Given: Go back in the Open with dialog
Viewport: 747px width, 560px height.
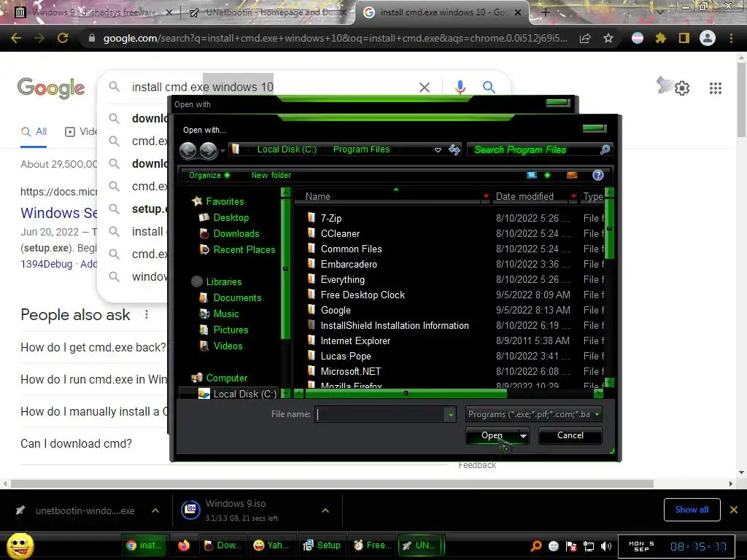Looking at the screenshot, I should click(187, 150).
